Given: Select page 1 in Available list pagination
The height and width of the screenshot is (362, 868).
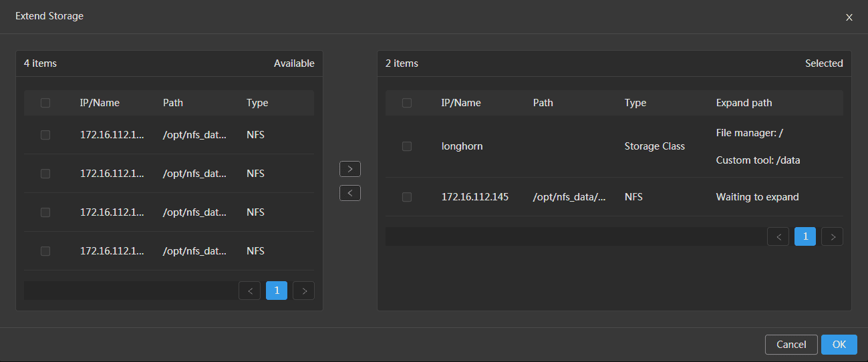Looking at the screenshot, I should click(277, 291).
